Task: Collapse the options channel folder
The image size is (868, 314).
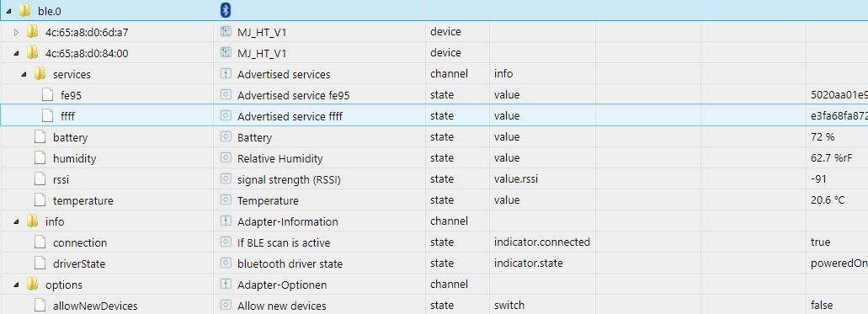Action: point(16,285)
